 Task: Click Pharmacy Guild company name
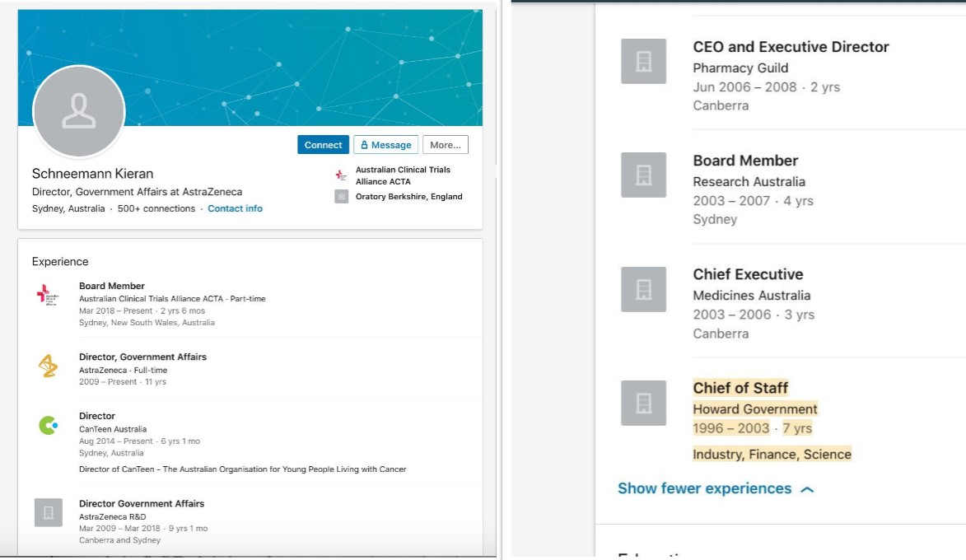coord(740,68)
